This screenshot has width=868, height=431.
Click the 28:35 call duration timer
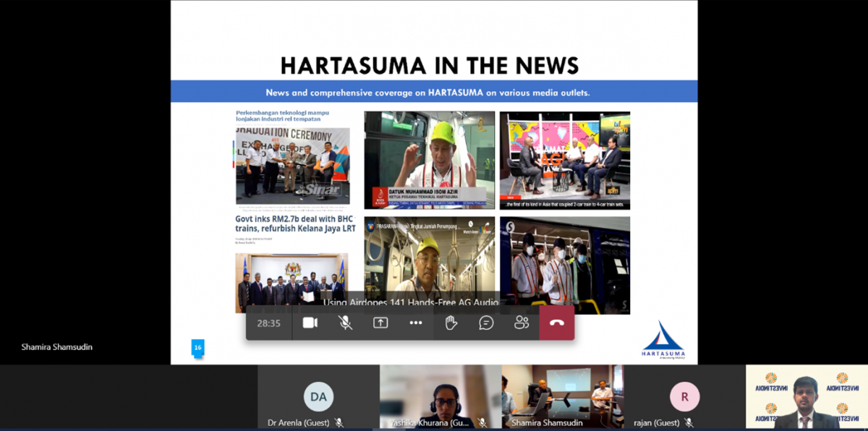click(268, 323)
